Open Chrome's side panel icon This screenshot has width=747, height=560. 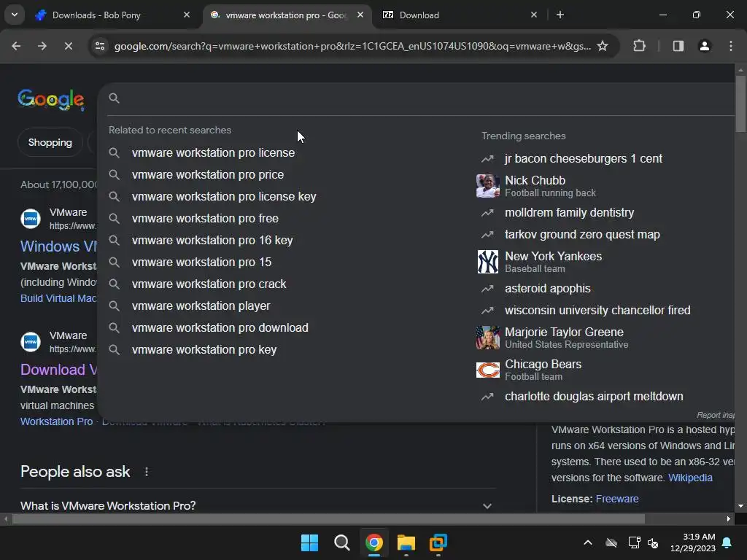pos(678,46)
